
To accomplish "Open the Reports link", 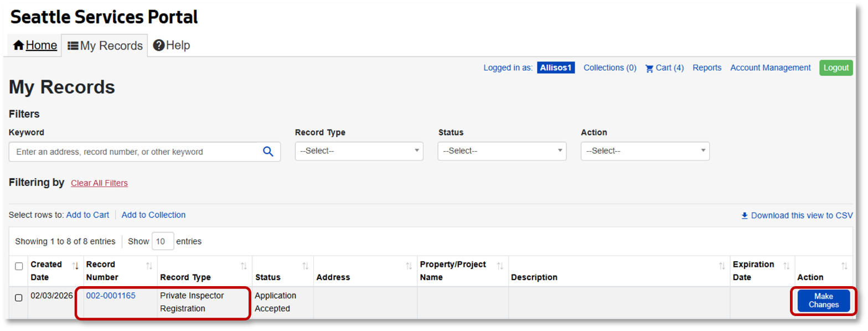I will click(707, 68).
